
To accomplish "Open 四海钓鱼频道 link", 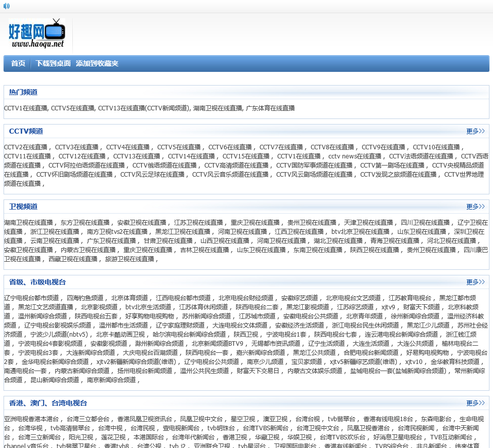I will coord(85,298).
